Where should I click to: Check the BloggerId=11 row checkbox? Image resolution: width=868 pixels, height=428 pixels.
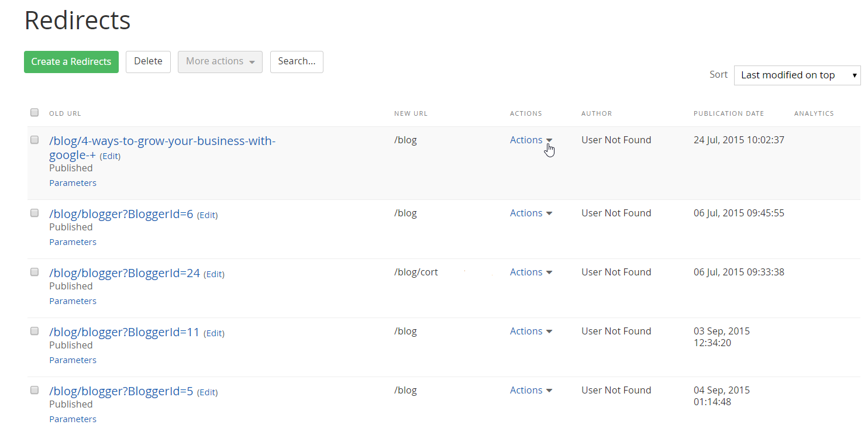(35, 331)
